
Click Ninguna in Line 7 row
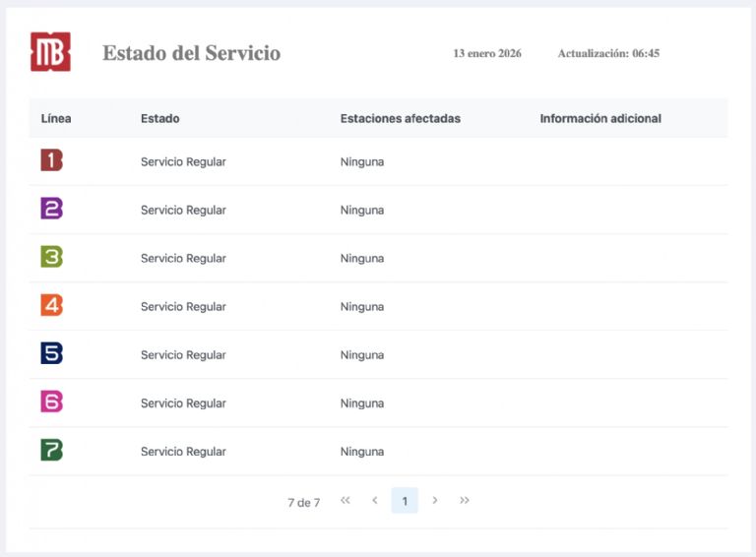coord(362,452)
